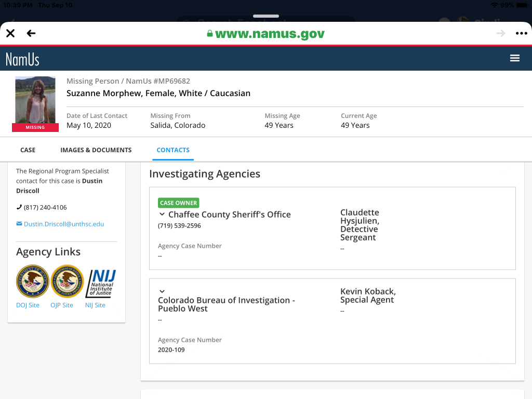
Task: Click the NamUs logo
Action: pyautogui.click(x=22, y=59)
